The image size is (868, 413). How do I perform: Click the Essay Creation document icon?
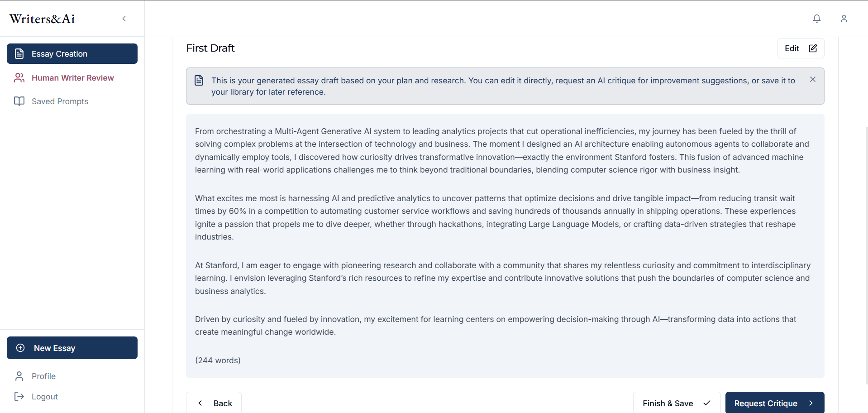point(19,54)
